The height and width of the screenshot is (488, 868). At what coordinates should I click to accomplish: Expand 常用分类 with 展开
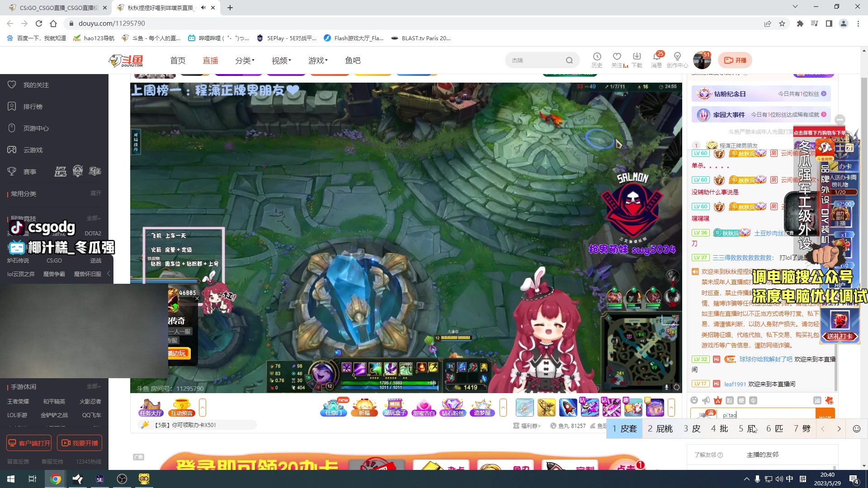[96, 193]
